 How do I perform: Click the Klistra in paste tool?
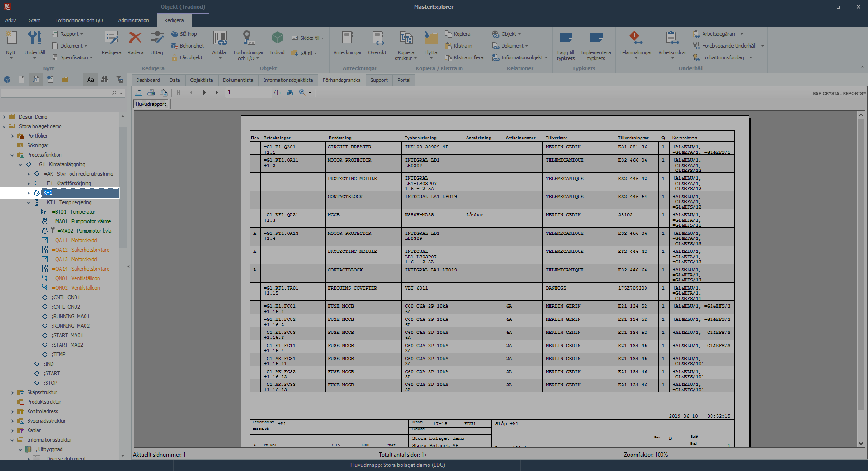pos(458,46)
